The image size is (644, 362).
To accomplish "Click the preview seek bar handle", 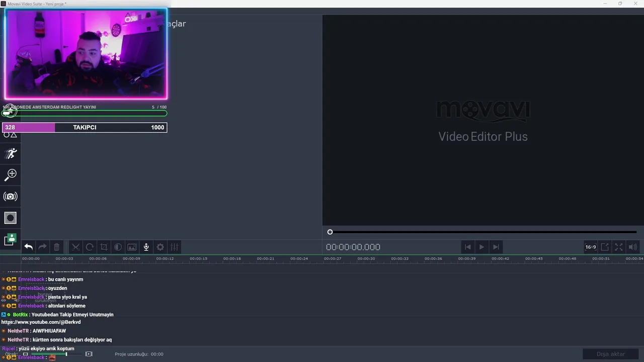I will click(330, 232).
